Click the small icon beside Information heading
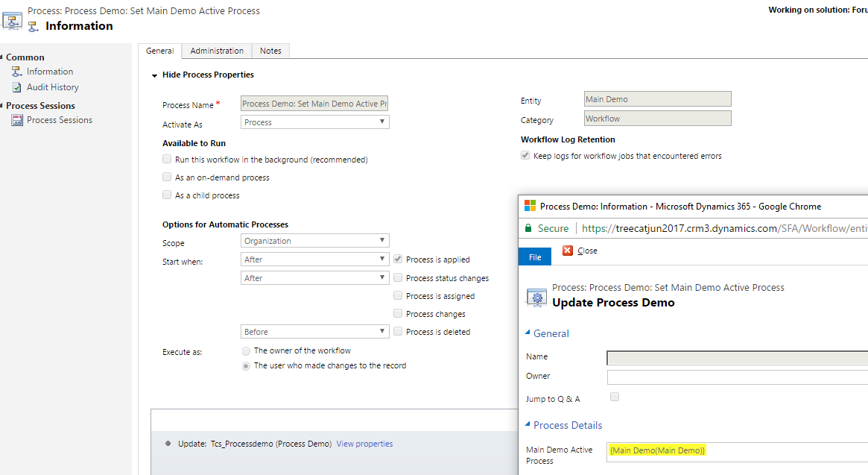Screen dimensions: 868x475 pyautogui.click(x=34, y=26)
